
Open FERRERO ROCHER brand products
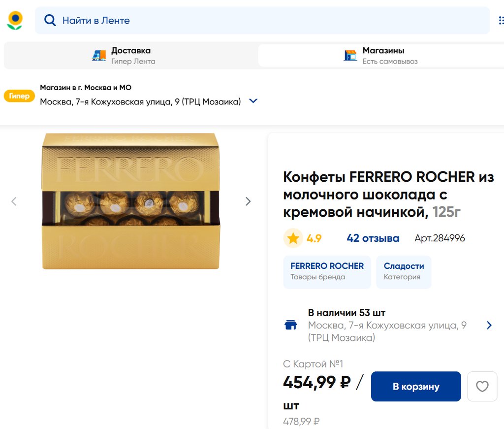pyautogui.click(x=327, y=271)
